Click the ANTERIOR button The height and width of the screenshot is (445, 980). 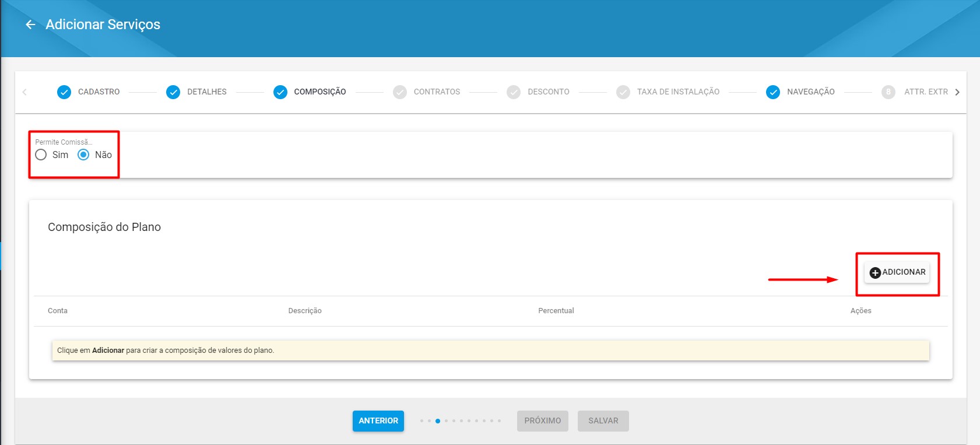(x=378, y=421)
